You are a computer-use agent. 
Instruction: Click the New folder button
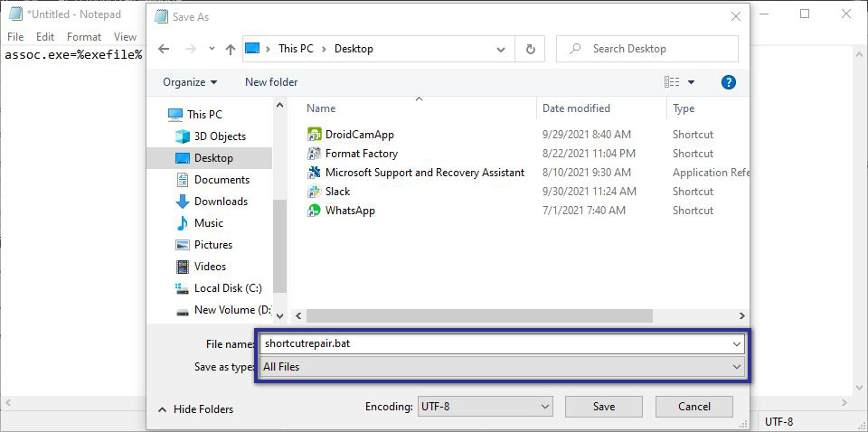coord(271,82)
